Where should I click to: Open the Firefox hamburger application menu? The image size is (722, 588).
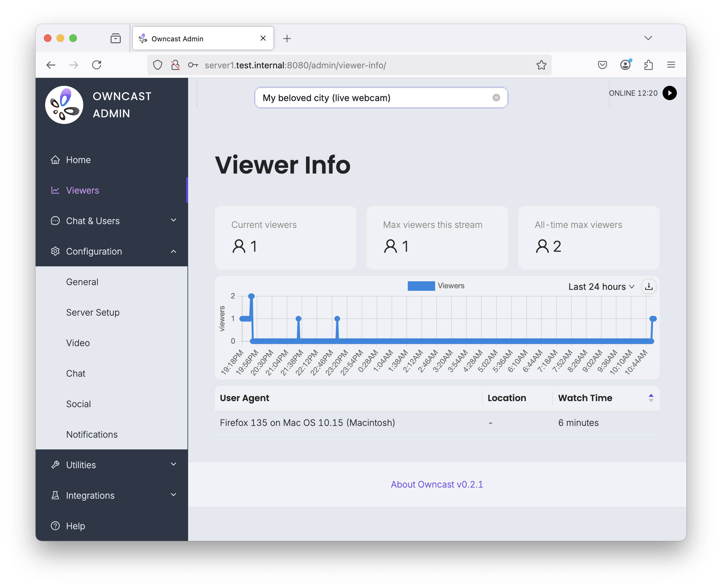(x=671, y=65)
